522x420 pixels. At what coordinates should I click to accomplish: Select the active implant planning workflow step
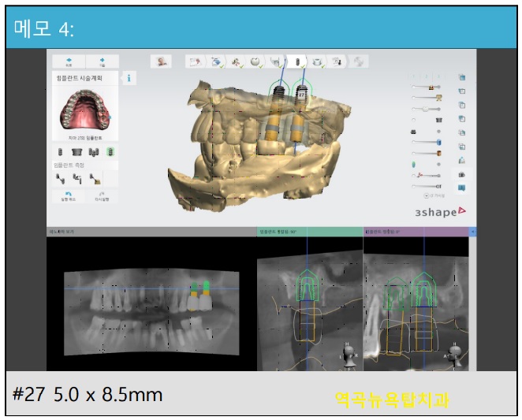(296, 61)
